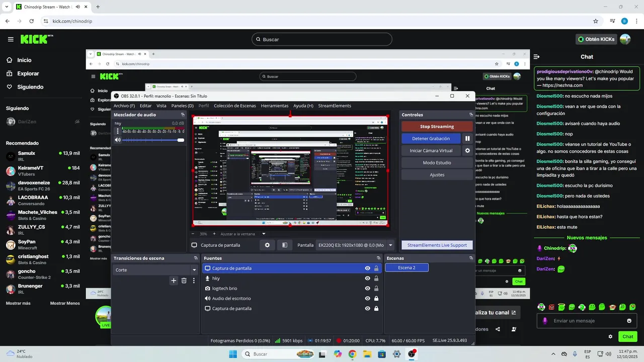The height and width of the screenshot is (362, 644).
Task: Open transition options three-dot icon
Action: [x=194, y=281]
